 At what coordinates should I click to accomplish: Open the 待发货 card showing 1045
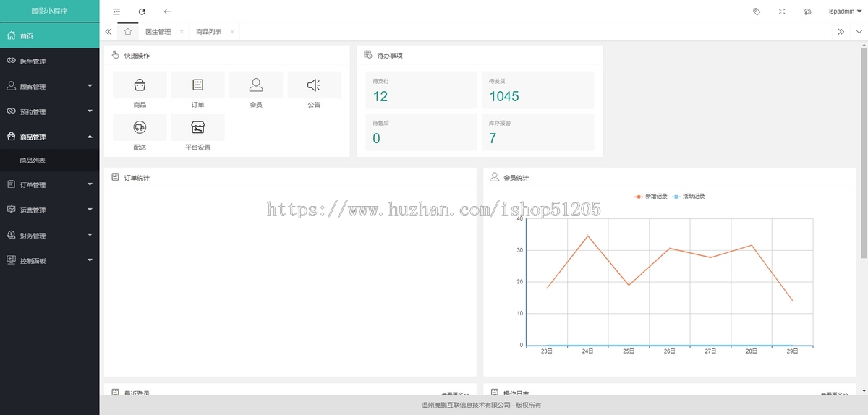[537, 90]
